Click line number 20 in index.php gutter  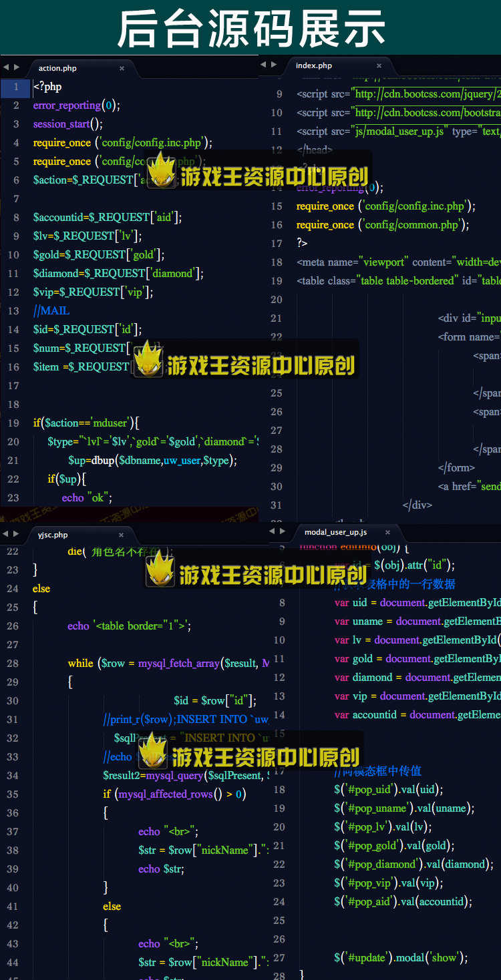click(277, 300)
